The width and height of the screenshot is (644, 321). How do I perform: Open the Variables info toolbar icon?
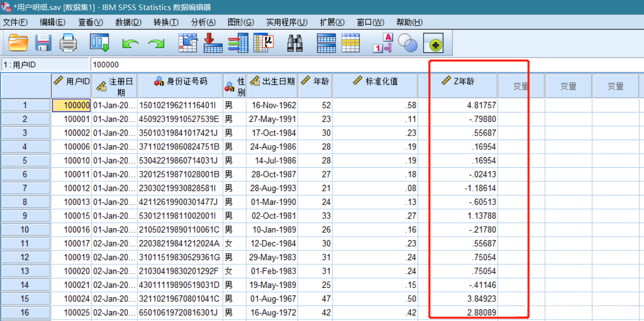point(238,43)
